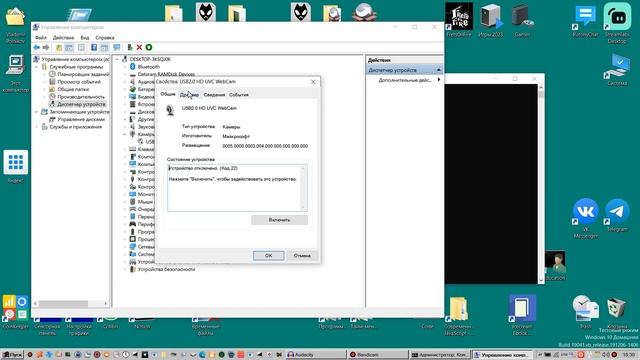Expand the Bluetooth category
Viewport: 640px width, 360px height.
point(125,67)
